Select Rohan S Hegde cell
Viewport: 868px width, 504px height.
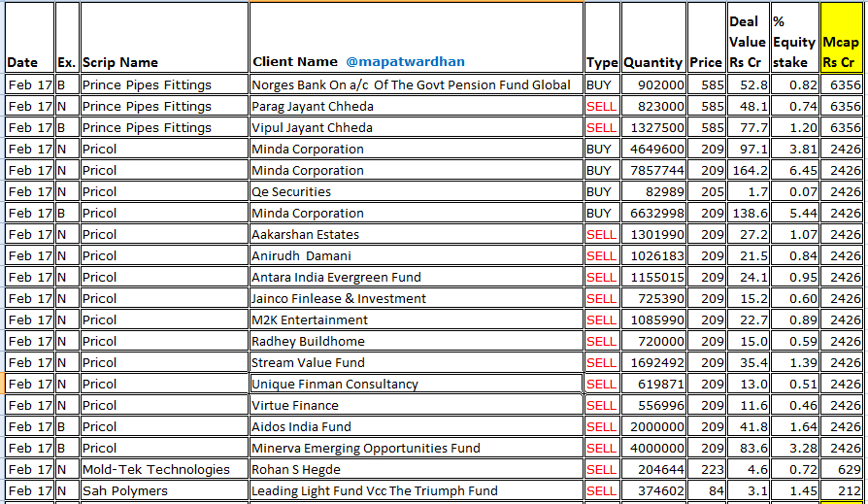pyautogui.click(x=417, y=470)
